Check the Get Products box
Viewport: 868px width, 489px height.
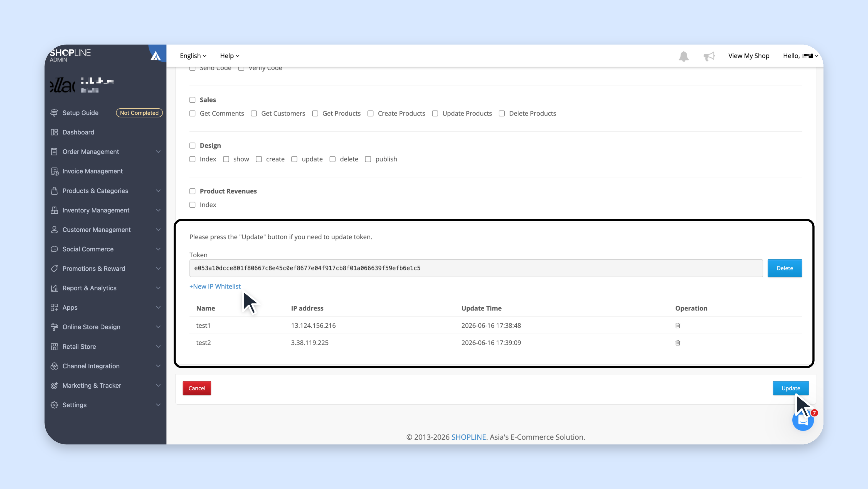(x=315, y=113)
